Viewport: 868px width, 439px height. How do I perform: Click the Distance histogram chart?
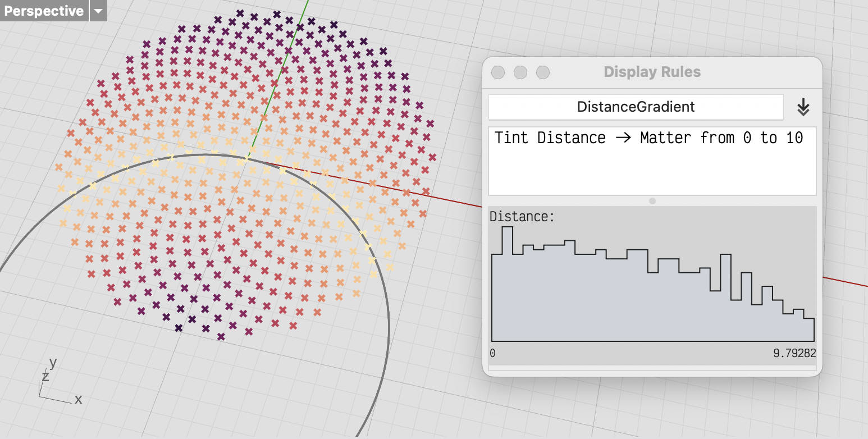pos(652,283)
